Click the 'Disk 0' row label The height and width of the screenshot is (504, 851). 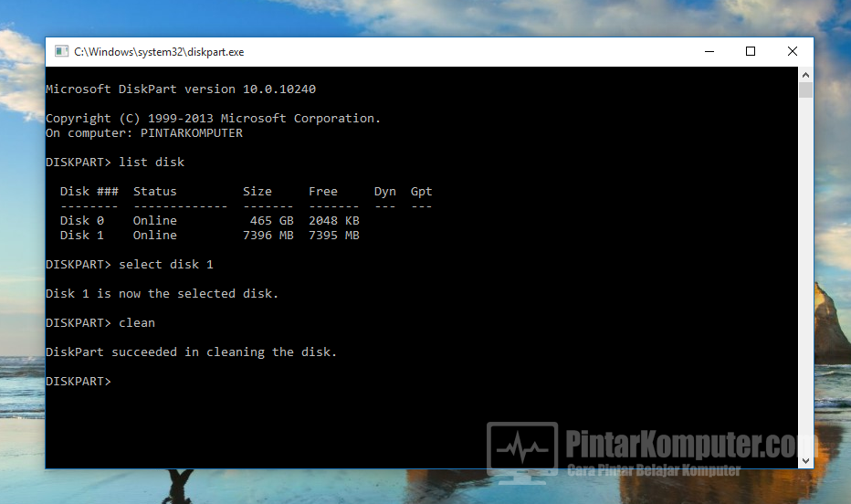(82, 221)
